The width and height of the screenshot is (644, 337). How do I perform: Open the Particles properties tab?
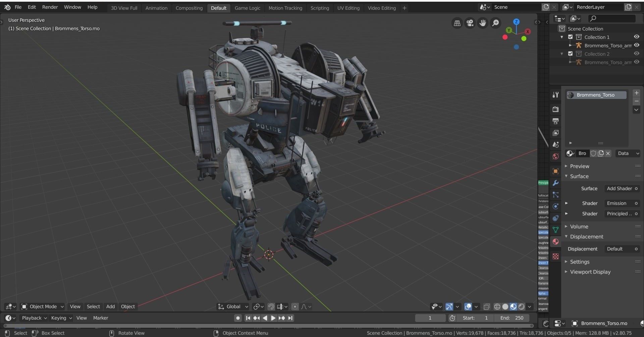555,194
